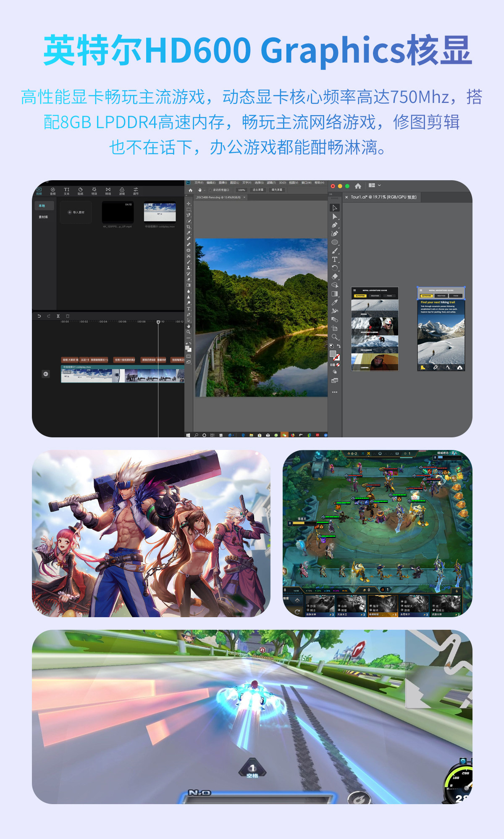Image resolution: width=504 pixels, height=839 pixels.
Task: Click Illustrator fill and stroke swatches
Action: click(334, 355)
